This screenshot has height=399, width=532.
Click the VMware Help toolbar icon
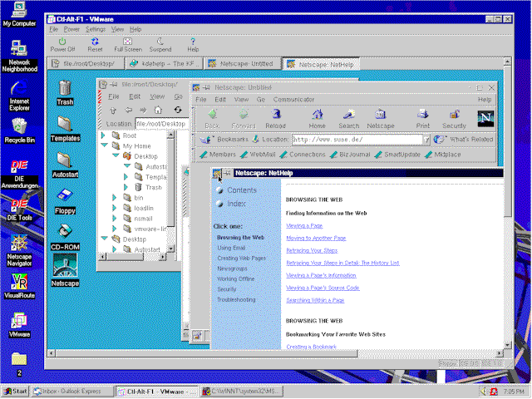pyautogui.click(x=193, y=45)
